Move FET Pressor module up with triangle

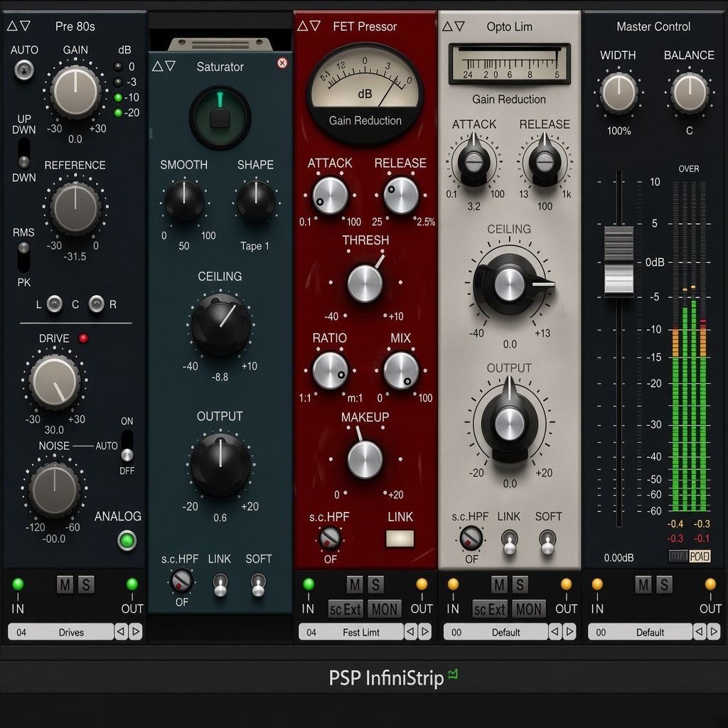(302, 26)
